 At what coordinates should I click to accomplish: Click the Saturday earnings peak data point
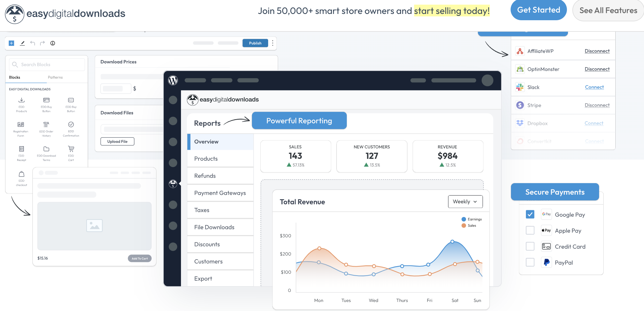coord(452,242)
